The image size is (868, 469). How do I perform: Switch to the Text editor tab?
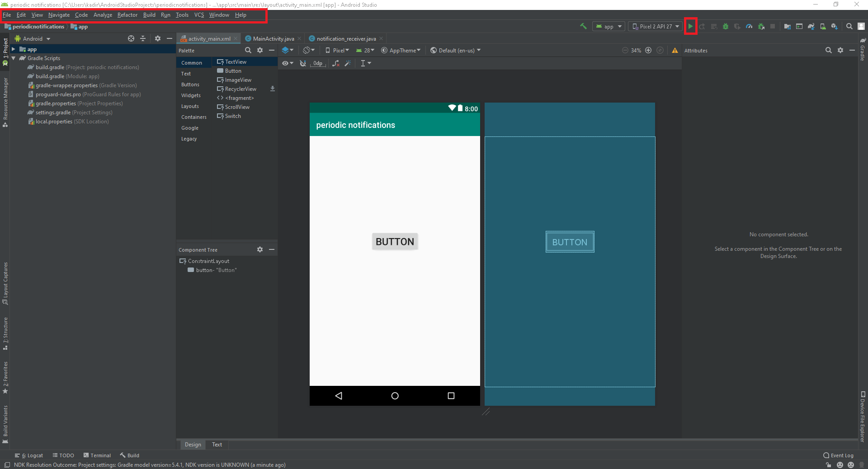pyautogui.click(x=217, y=445)
